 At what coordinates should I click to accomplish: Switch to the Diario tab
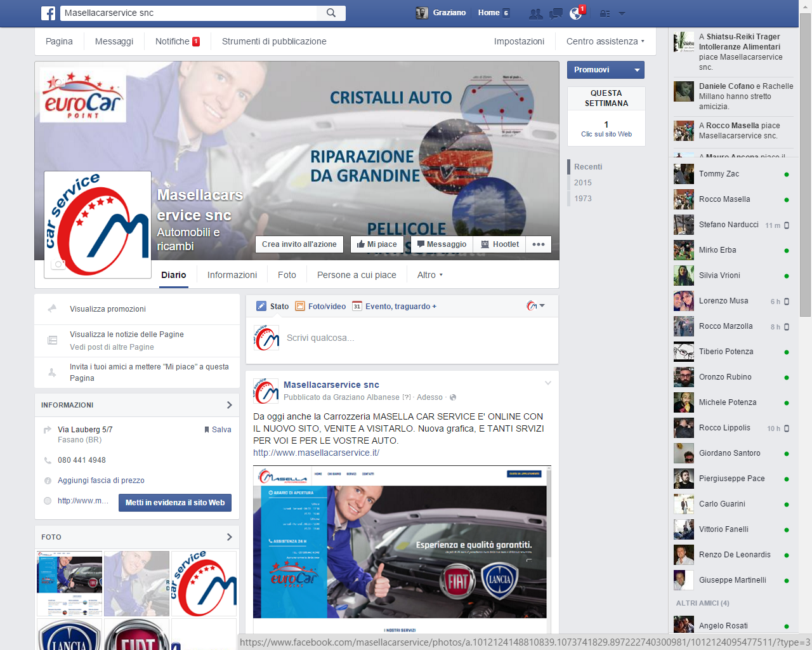(x=174, y=275)
